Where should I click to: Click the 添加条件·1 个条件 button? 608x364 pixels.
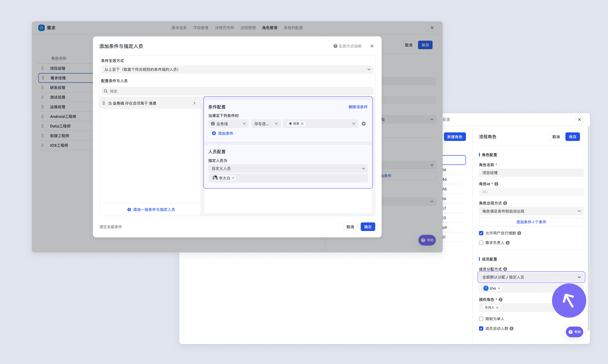(531, 222)
